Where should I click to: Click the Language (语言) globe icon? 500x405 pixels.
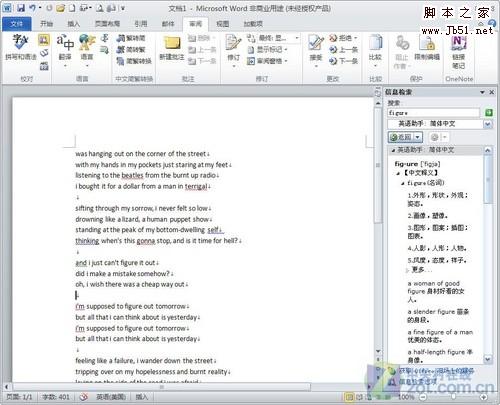tap(87, 42)
